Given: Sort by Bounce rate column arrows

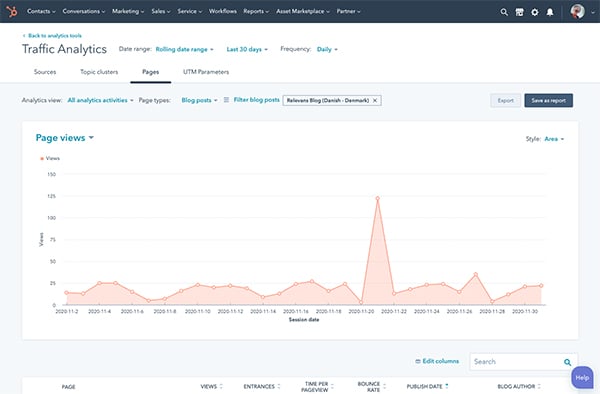Looking at the screenshot, I should tap(384, 386).
